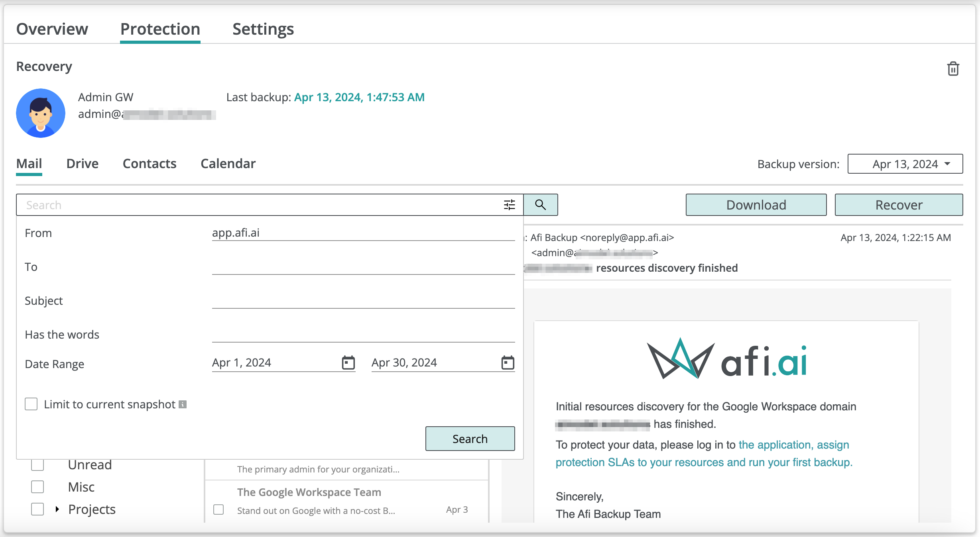
Task: Click the Subject filter input field
Action: pyautogui.click(x=363, y=300)
